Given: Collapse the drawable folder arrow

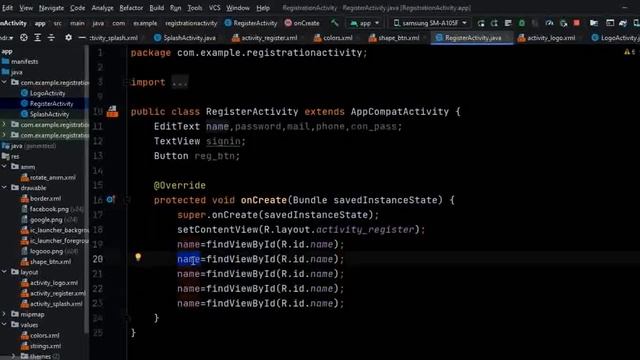Looking at the screenshot, I should [4, 188].
